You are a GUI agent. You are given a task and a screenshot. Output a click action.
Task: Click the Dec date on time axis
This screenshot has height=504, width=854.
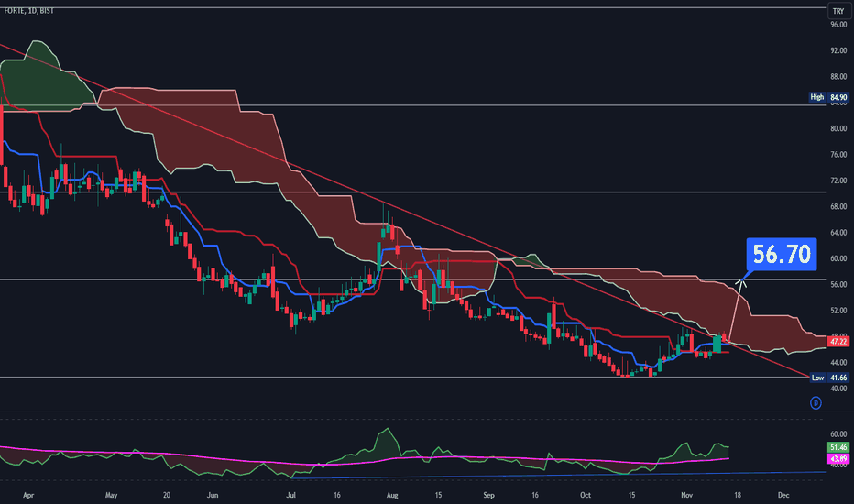tap(783, 495)
